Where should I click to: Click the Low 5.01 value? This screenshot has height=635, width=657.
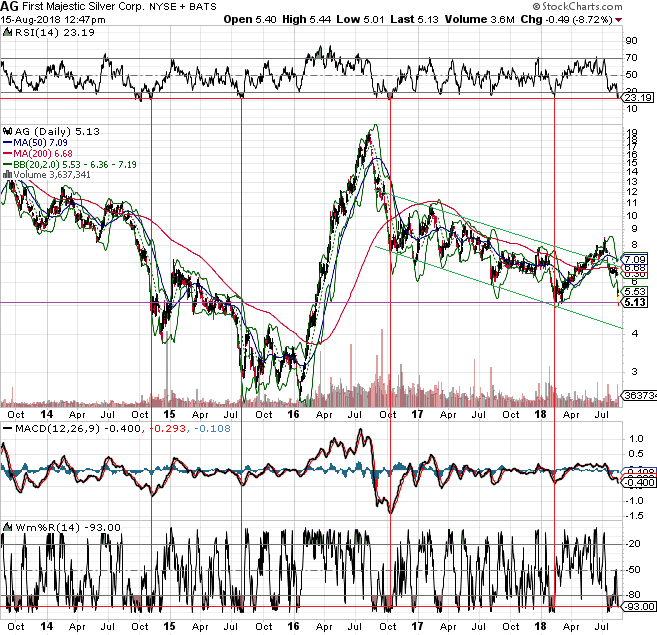click(360, 19)
